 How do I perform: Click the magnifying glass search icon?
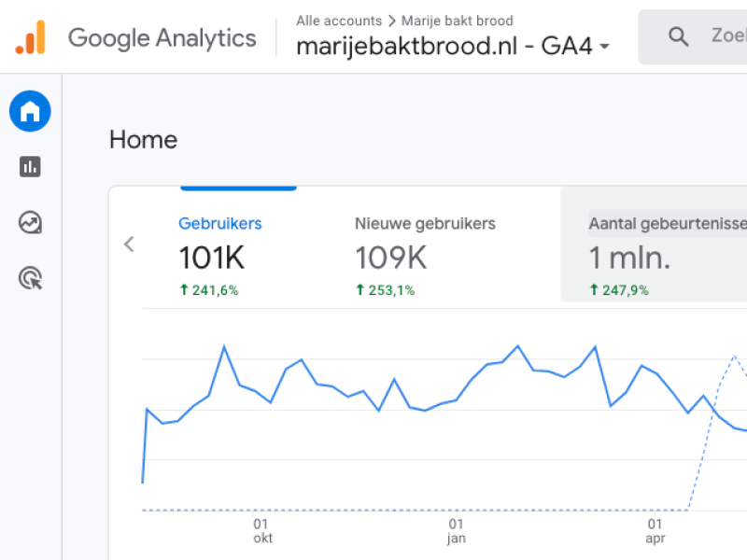[x=679, y=36]
